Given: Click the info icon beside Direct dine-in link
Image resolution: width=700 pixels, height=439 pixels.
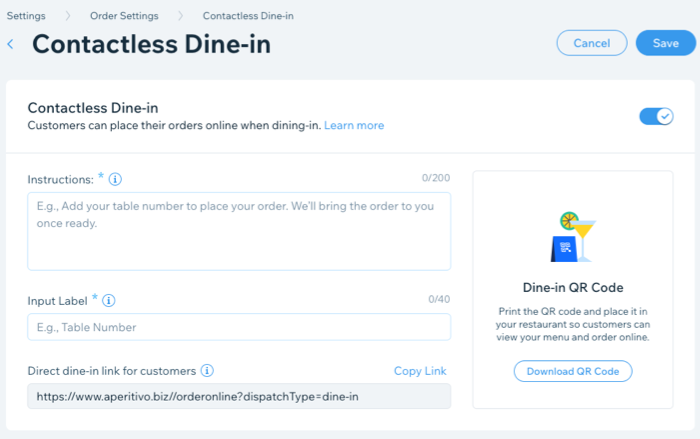Looking at the screenshot, I should click(x=208, y=371).
